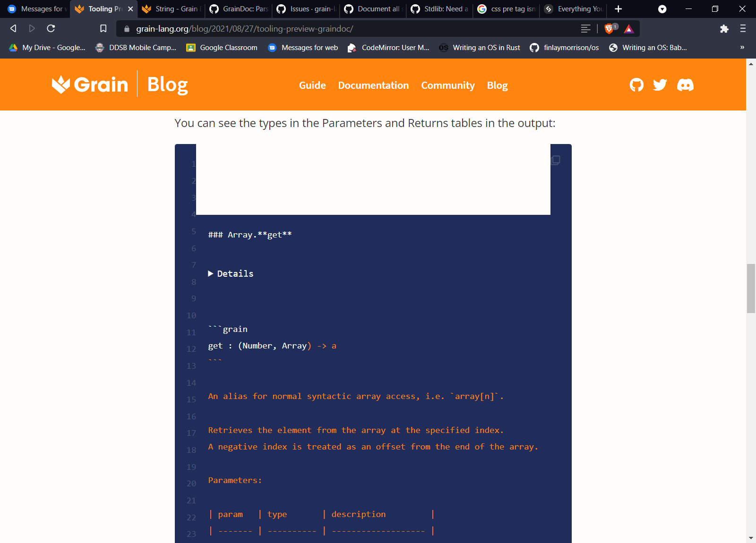756x543 pixels.
Task: Click the page URL in address bar
Action: [245, 29]
